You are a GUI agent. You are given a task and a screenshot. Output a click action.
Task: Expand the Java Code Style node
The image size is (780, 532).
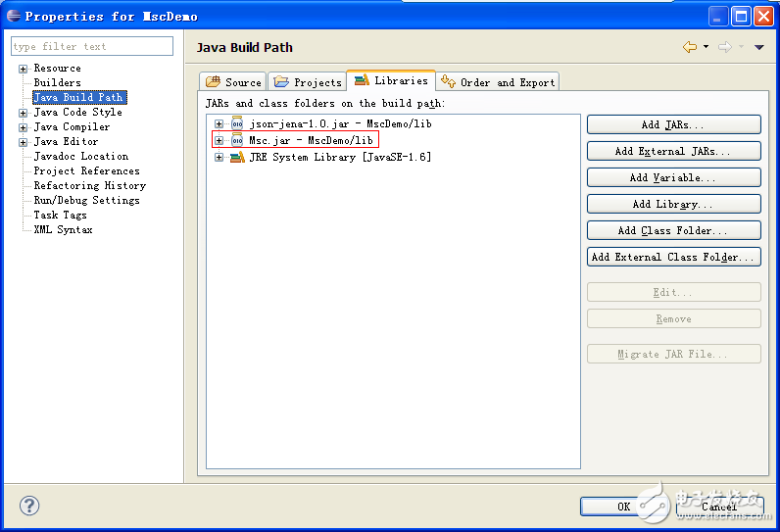click(x=23, y=113)
